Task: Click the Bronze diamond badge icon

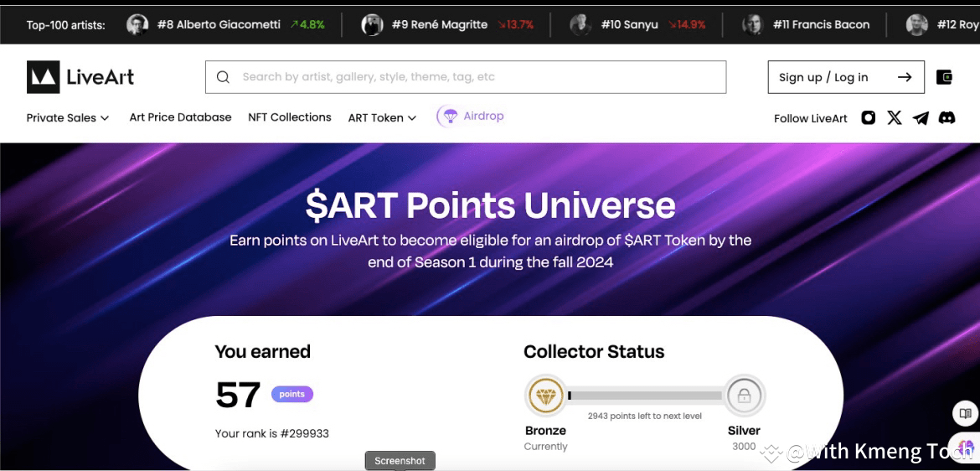Action: (545, 396)
